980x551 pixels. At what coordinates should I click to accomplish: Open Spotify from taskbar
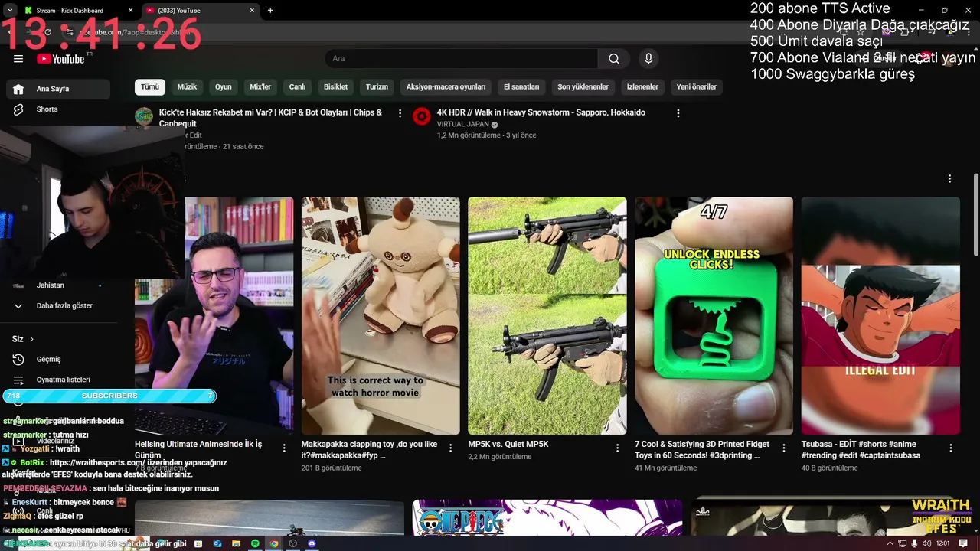point(256,543)
